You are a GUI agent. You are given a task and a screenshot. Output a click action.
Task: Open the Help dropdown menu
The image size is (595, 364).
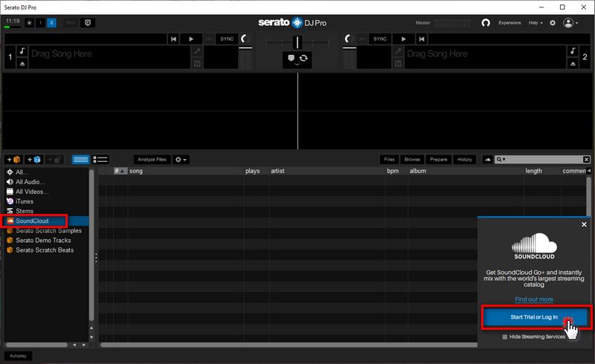click(x=535, y=23)
